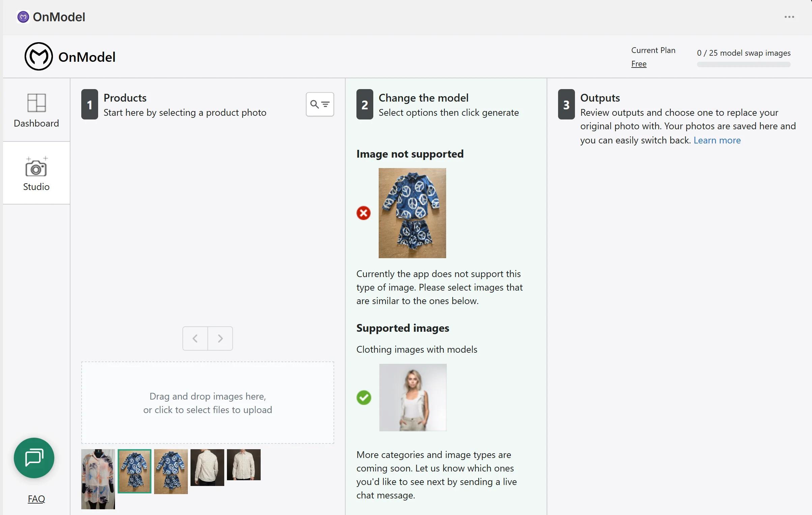
Task: Select the second, unhighlighted blue peace-sign set thumbnail
Action: (171, 471)
